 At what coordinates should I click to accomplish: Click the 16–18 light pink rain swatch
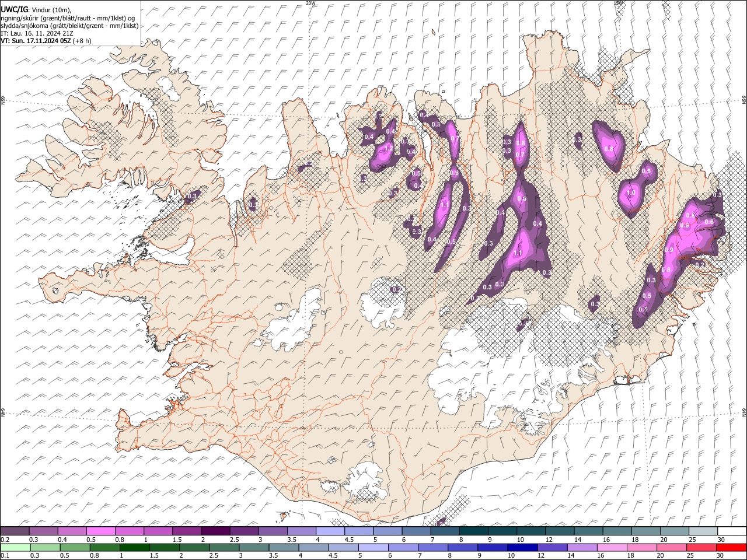tap(612, 547)
